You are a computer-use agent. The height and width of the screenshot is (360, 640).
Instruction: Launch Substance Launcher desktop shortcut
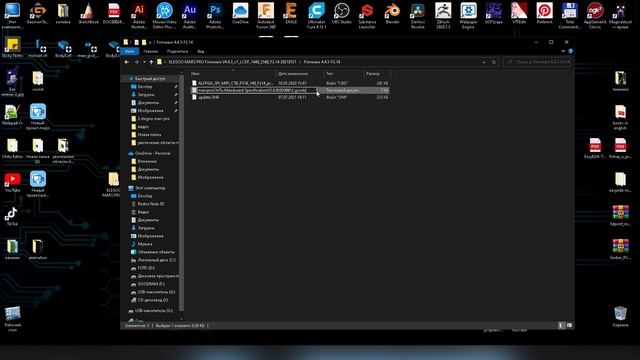[367, 15]
